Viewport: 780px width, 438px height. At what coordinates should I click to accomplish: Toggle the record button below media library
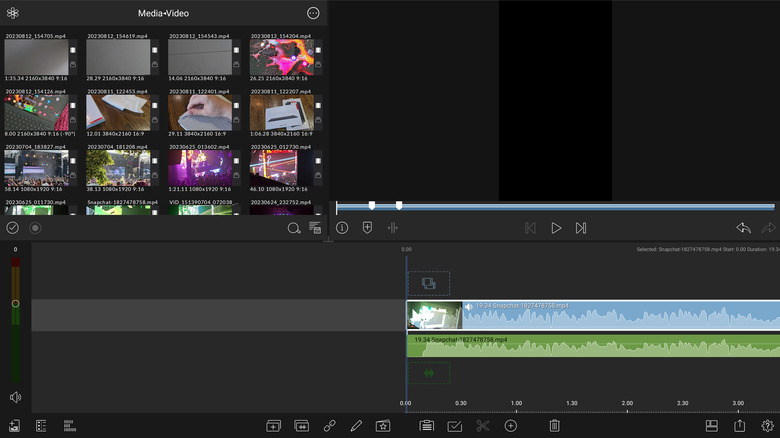pos(35,228)
